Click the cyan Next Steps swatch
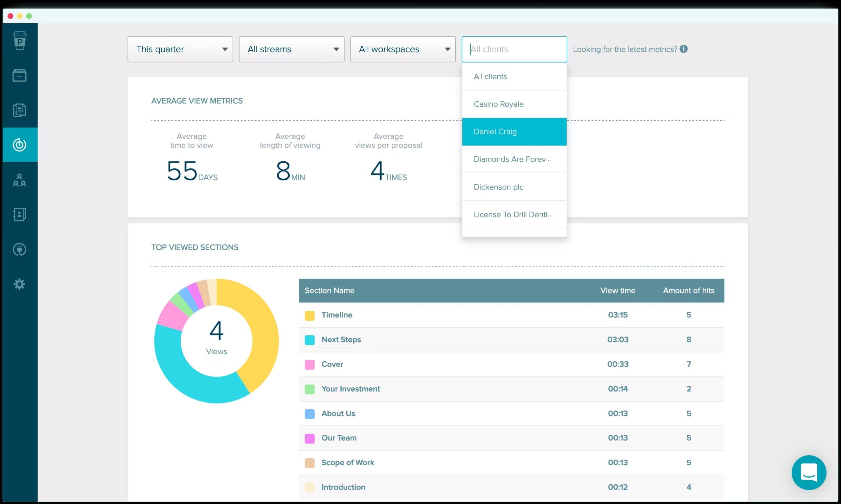The height and width of the screenshot is (504, 841). [x=310, y=340]
